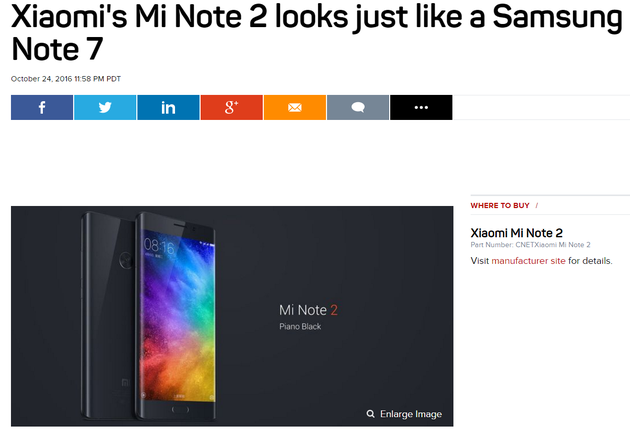Image resolution: width=630 pixels, height=437 pixels.
Task: Click the magnifier icon on the image
Action: tap(370, 414)
